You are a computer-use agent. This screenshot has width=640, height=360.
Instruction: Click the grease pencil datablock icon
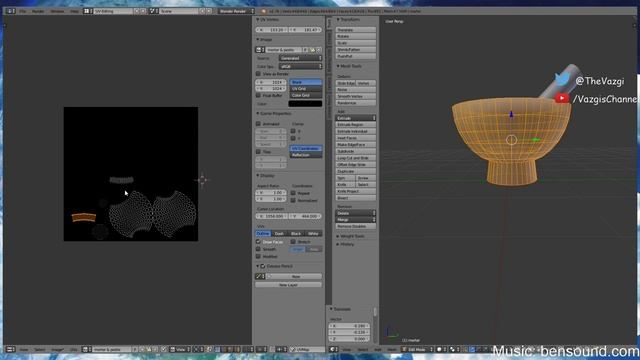(260, 276)
